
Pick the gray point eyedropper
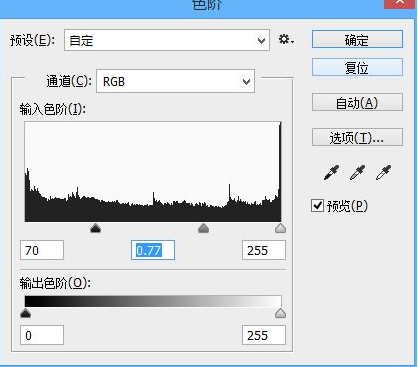357,172
